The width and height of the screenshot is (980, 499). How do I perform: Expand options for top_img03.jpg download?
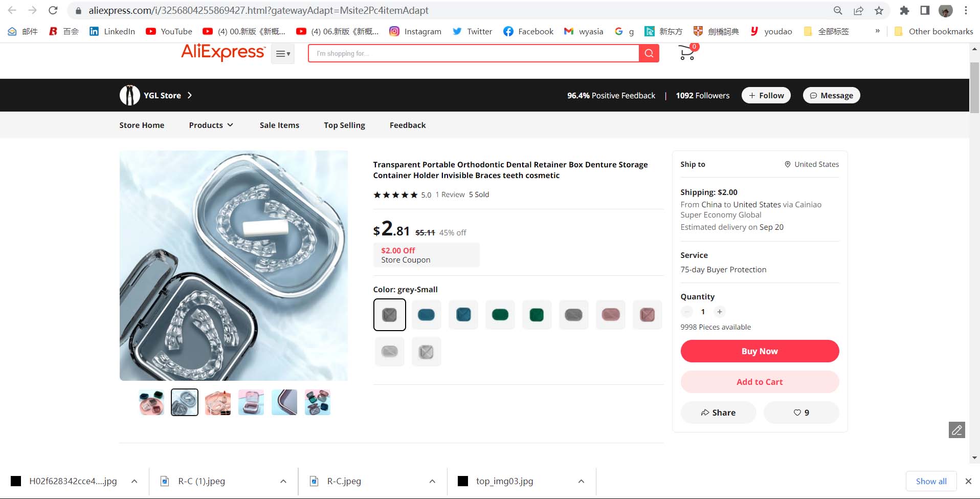click(581, 481)
